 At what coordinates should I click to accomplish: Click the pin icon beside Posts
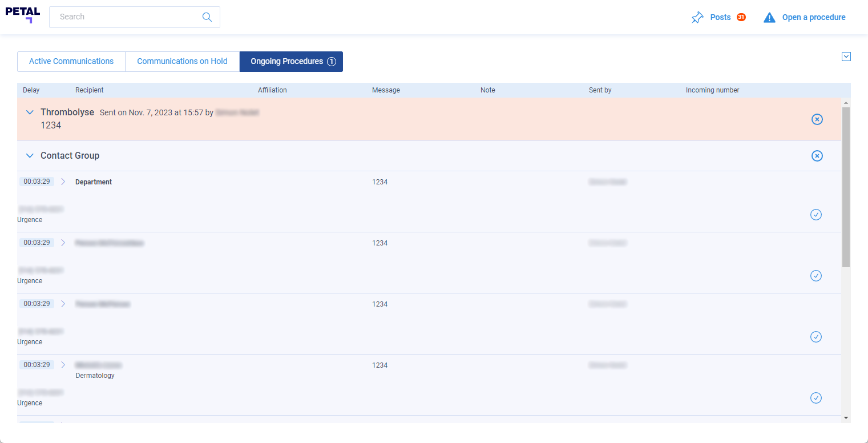pos(697,18)
